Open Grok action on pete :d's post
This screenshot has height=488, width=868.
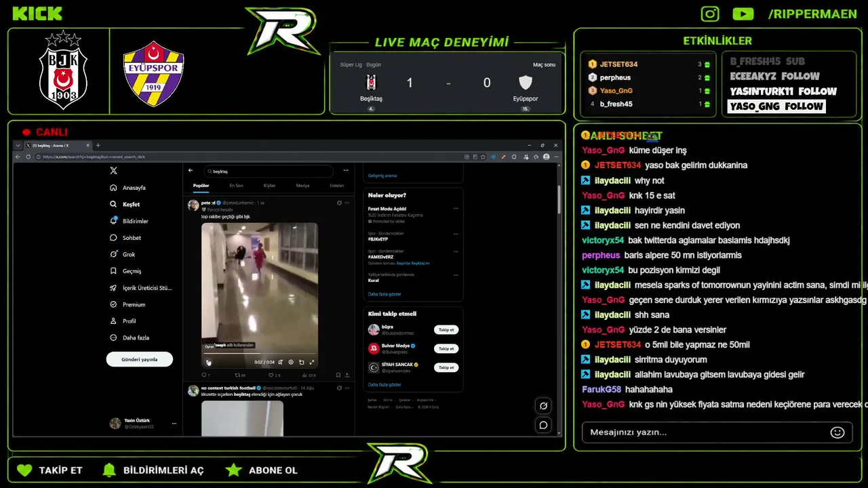[x=339, y=202]
